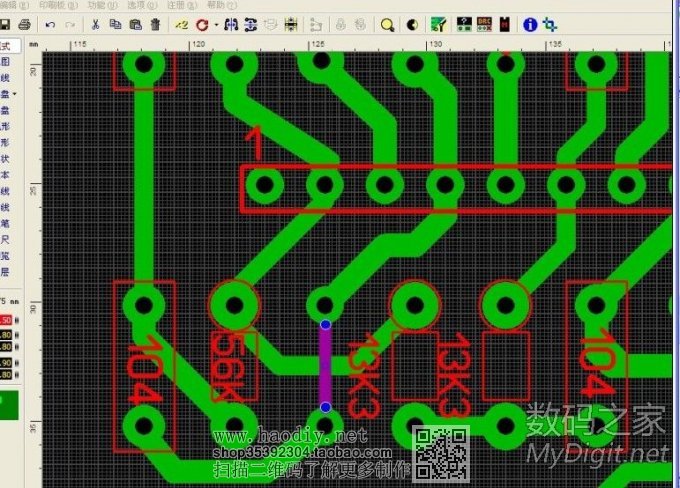Toggle the crosshair capture mode icon
Viewport: 680px width, 488px height.
(x=550, y=24)
